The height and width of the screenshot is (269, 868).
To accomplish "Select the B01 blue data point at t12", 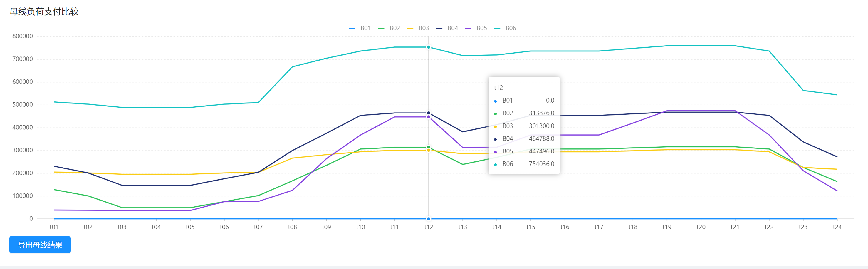I will [x=429, y=219].
